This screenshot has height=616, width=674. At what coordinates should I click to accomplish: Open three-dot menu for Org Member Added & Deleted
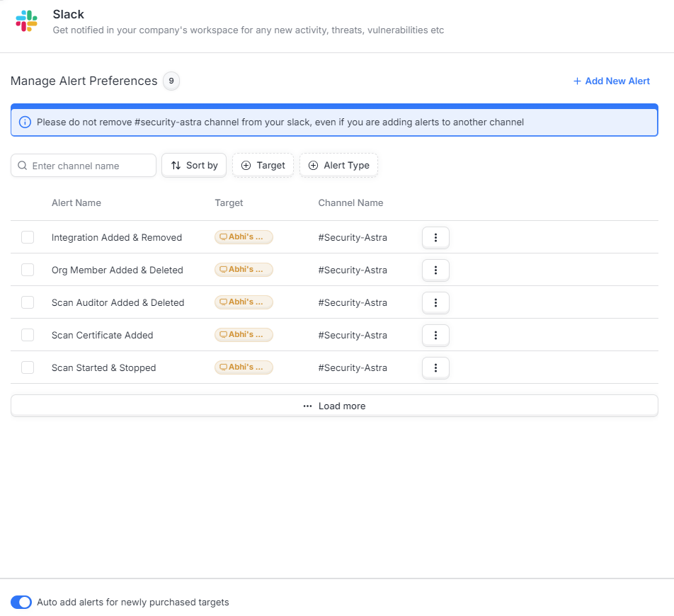pos(435,270)
